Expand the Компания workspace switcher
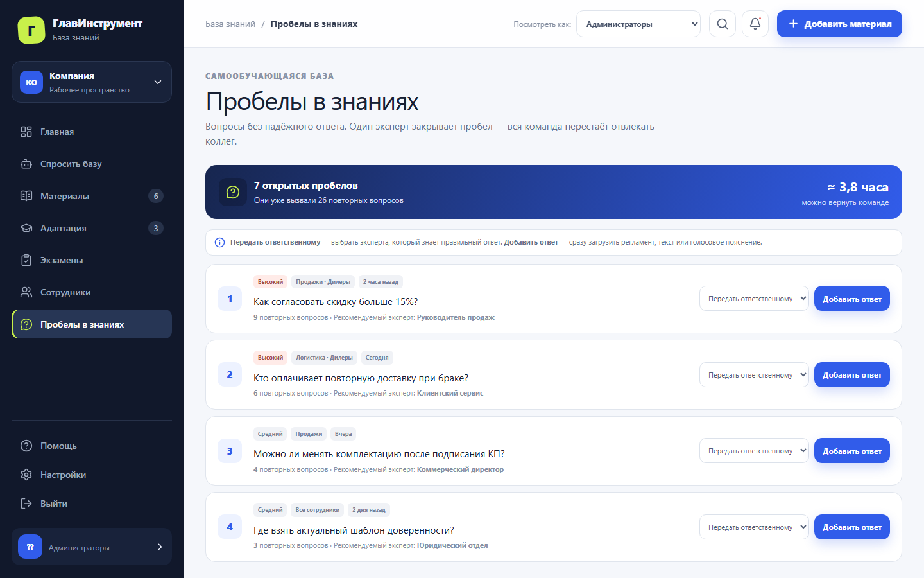 (x=92, y=82)
